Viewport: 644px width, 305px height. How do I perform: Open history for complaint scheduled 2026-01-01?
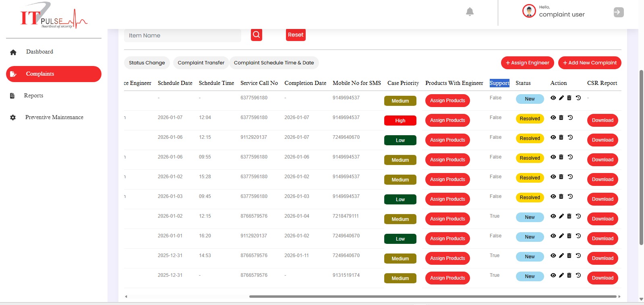(x=578, y=236)
